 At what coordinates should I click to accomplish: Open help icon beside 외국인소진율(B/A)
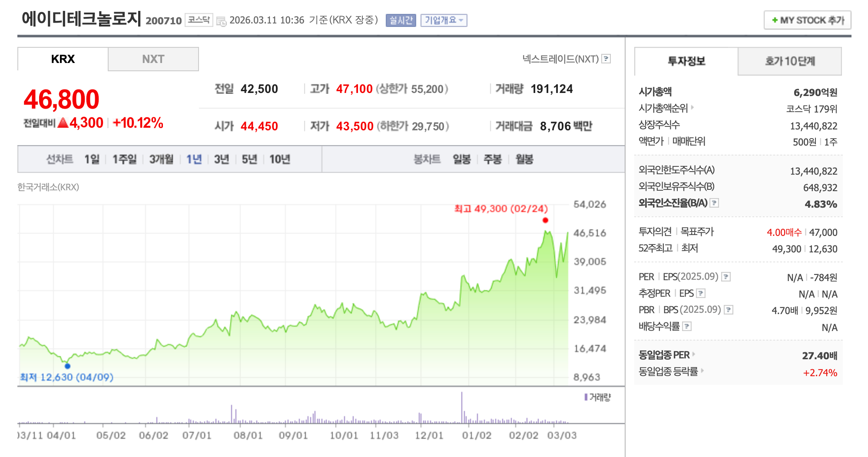tap(714, 203)
